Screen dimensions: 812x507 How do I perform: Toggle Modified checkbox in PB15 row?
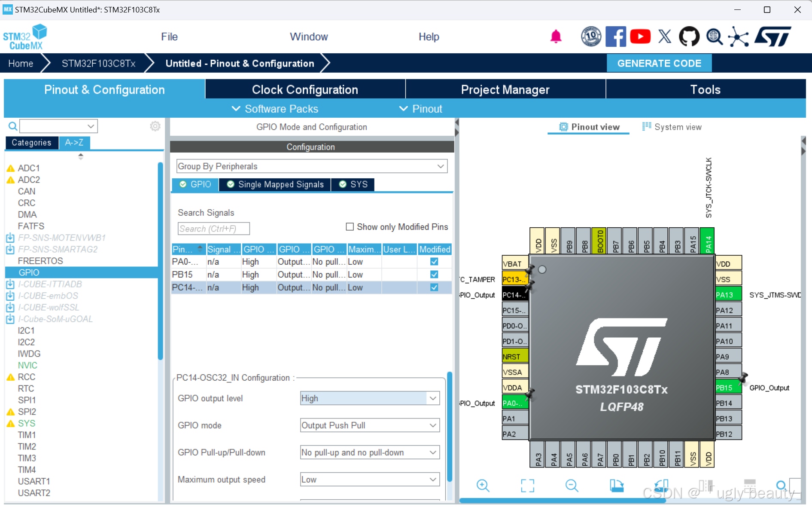tap(434, 275)
